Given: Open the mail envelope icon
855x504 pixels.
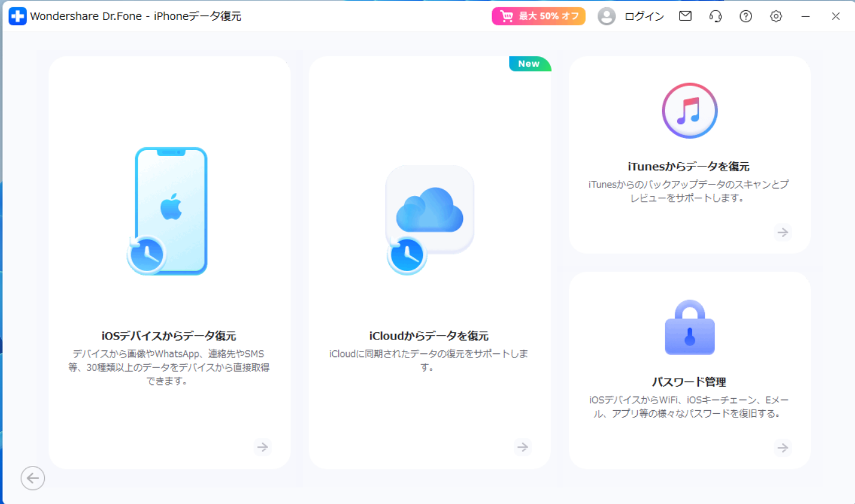Looking at the screenshot, I should pos(685,16).
